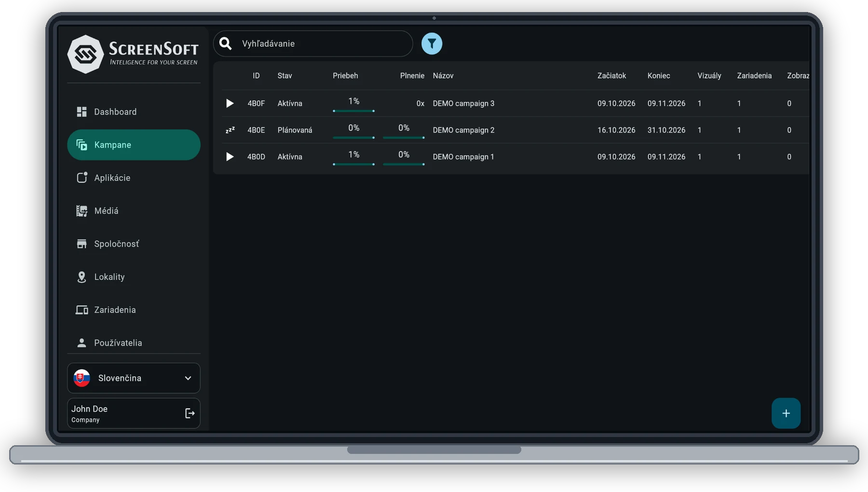Click the Zariadenia devices icon
This screenshot has height=492, width=868.
click(81, 310)
